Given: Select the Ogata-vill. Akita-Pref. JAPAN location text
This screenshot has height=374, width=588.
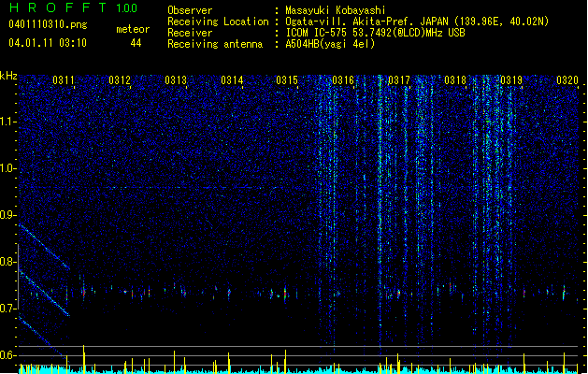Looking at the screenshot, I should click(x=417, y=22).
